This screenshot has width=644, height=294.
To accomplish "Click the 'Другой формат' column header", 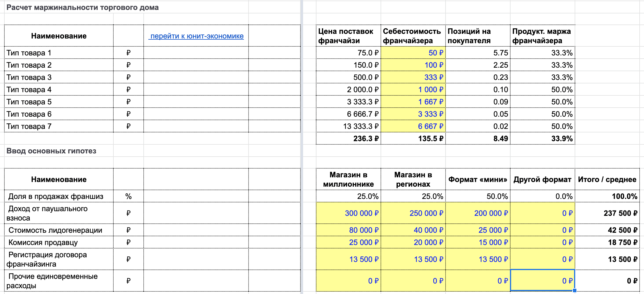I will point(543,179).
